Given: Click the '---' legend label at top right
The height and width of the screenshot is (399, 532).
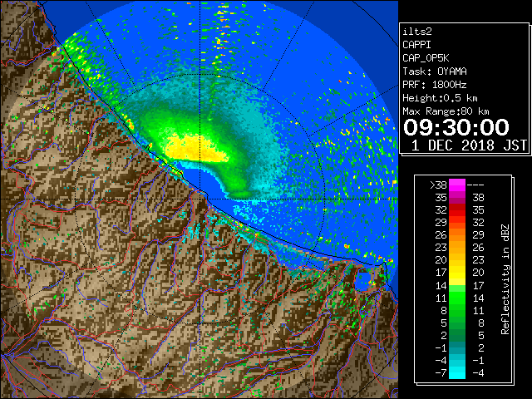Looking at the screenshot, I should tap(475, 185).
